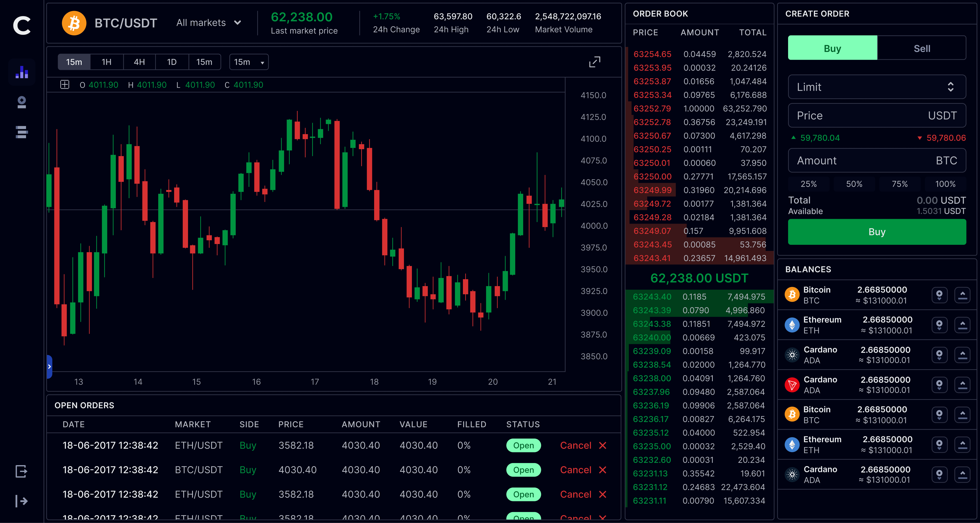980x523 pixels.
Task: Click the Price USDT input field
Action: pos(877,116)
